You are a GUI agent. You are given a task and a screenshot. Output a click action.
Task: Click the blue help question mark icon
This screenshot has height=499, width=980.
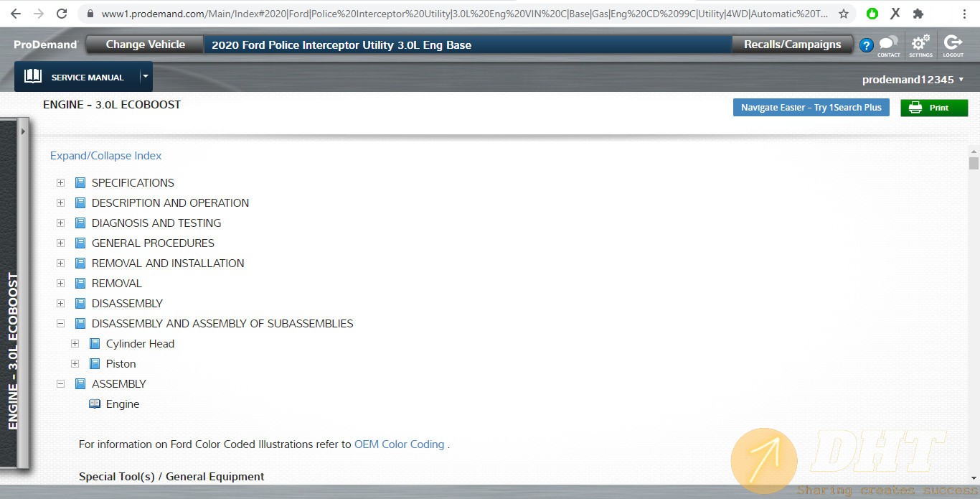(866, 45)
